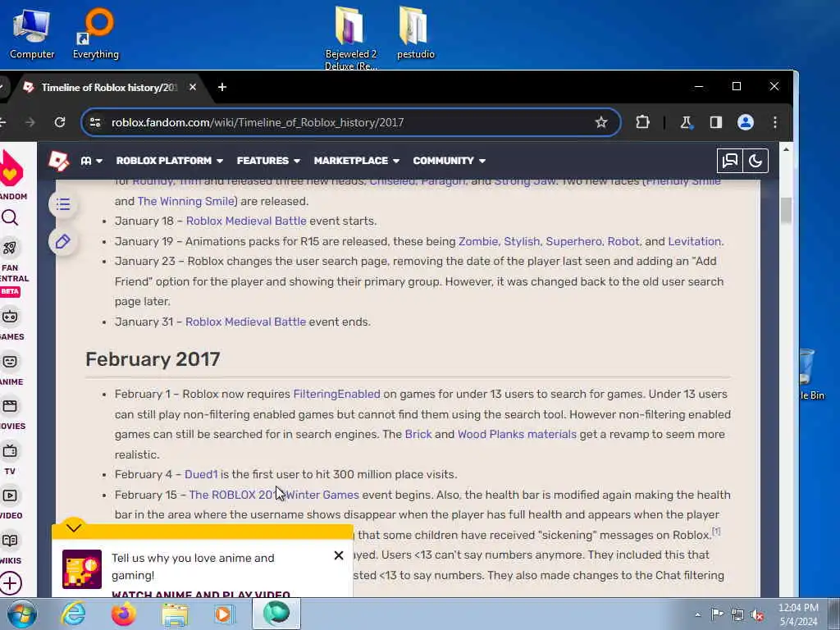Open the Stylish animation link

(x=522, y=241)
